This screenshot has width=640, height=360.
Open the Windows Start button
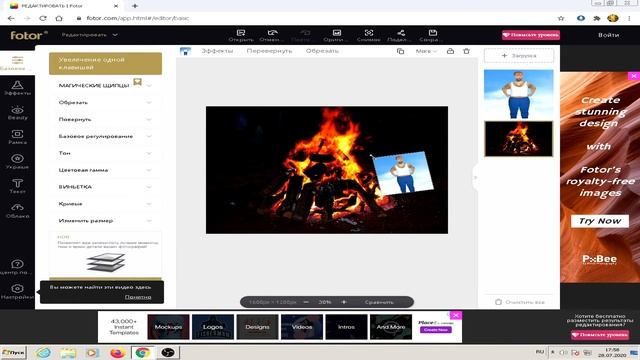[13, 352]
